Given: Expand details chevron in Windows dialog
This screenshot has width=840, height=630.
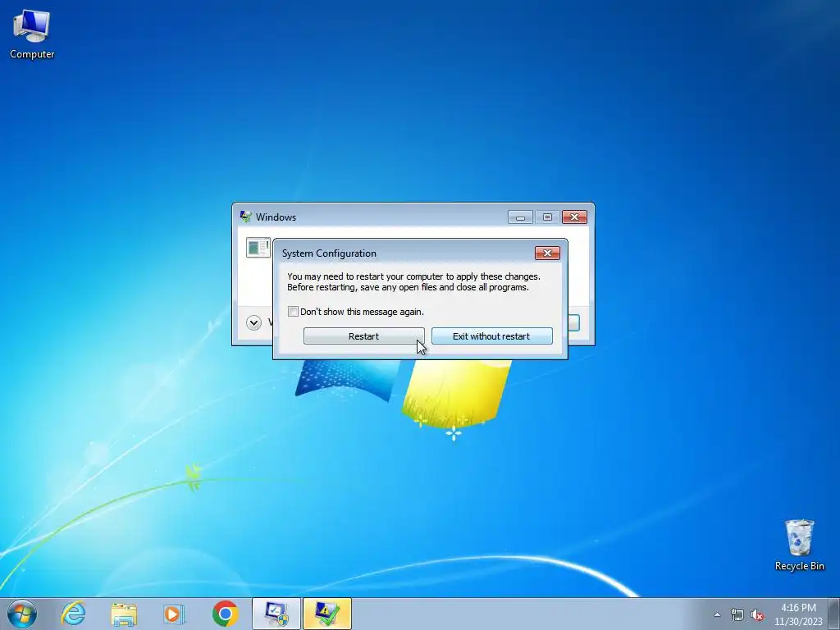Looking at the screenshot, I should [x=254, y=322].
